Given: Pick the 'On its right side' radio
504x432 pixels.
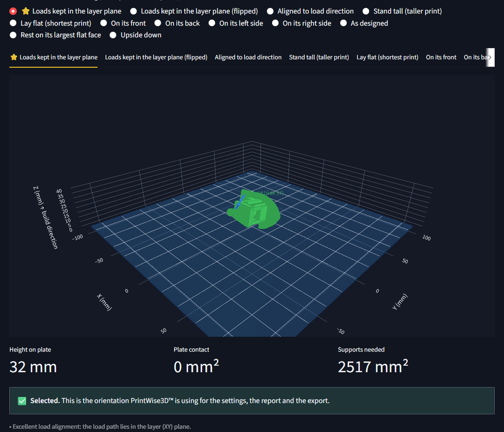Looking at the screenshot, I should (275, 23).
